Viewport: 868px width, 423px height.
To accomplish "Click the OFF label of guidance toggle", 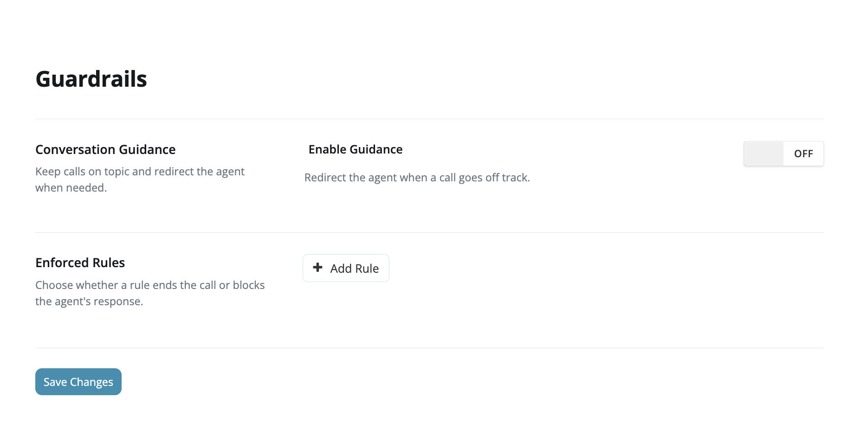I will (803, 154).
